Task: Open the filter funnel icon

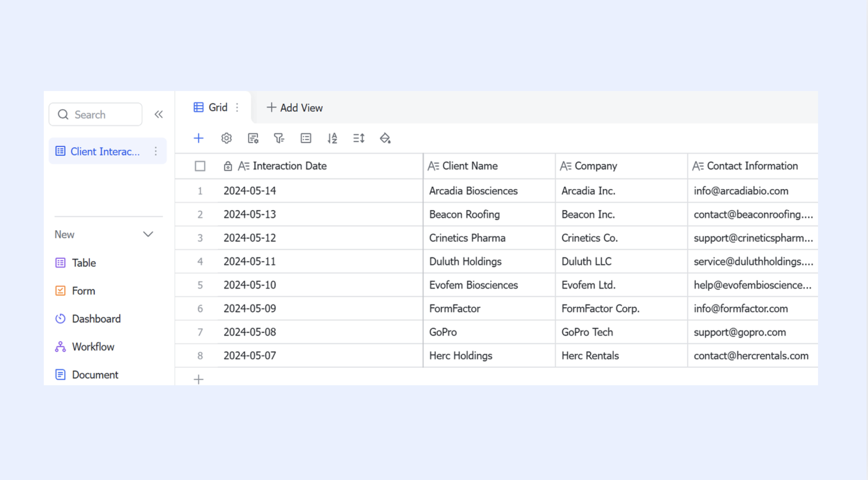Action: 279,138
